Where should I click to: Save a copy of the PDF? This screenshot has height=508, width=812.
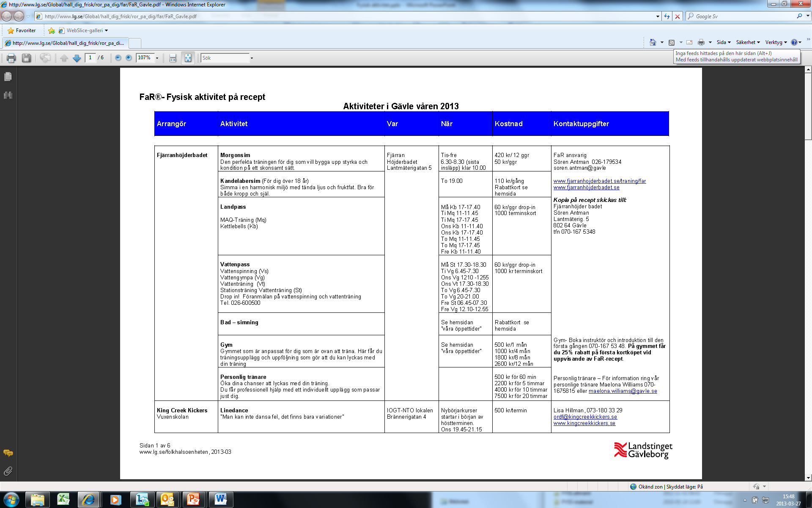coord(26,58)
